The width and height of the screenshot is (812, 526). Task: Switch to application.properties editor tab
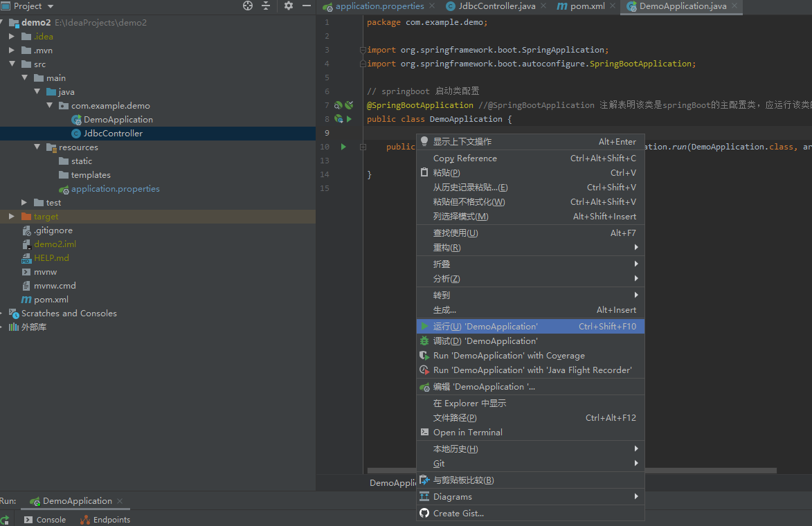click(379, 6)
